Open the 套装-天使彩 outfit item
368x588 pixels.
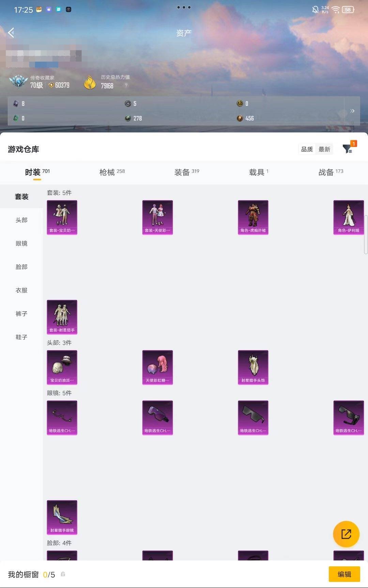point(157,217)
